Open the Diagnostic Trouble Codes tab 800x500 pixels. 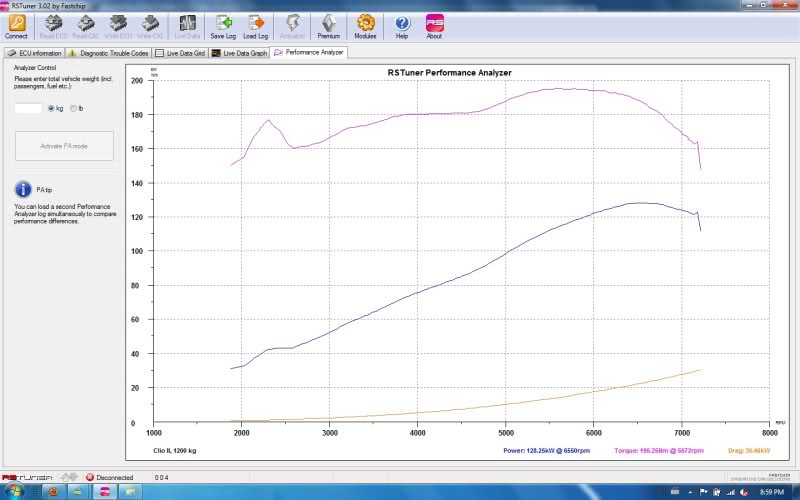tap(108, 52)
